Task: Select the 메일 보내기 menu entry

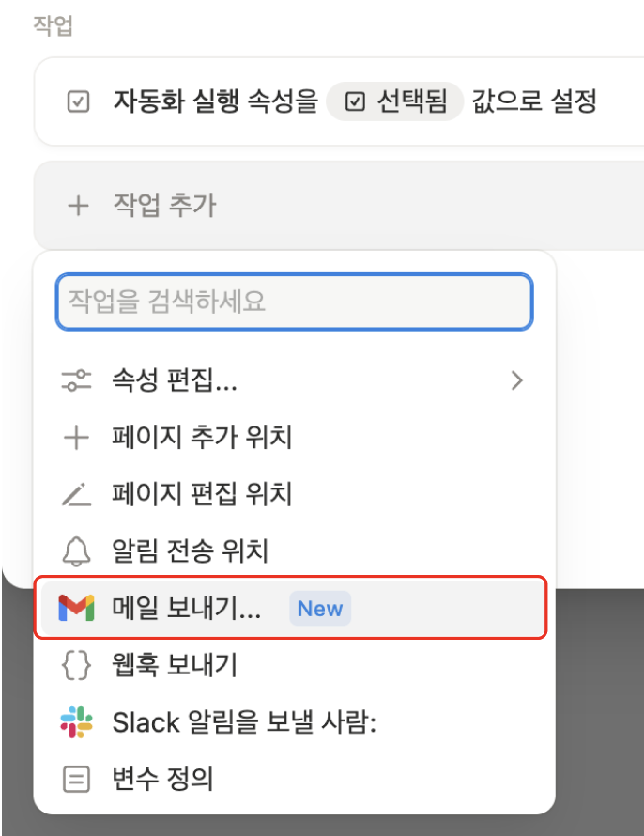Action: click(188, 608)
